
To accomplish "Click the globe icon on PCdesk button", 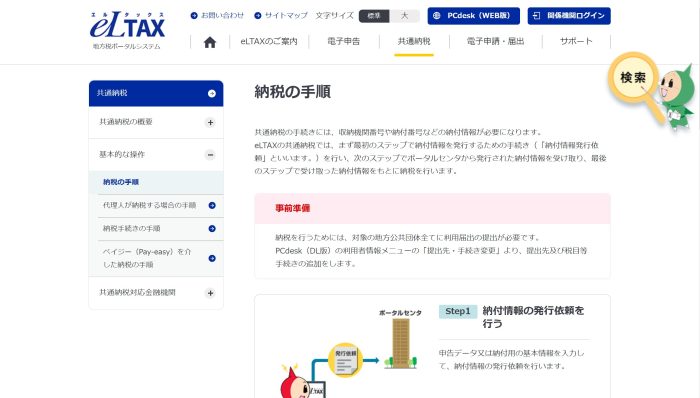I will coord(437,16).
